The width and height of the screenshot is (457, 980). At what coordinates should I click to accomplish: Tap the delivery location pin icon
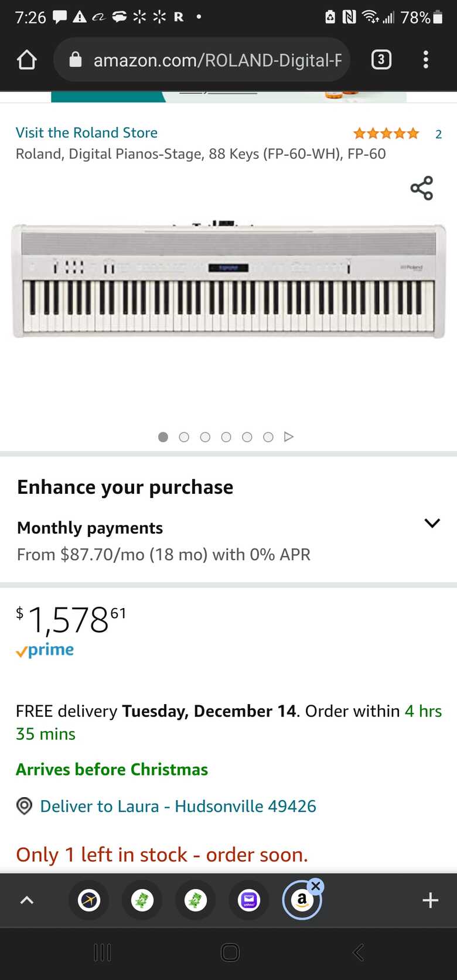click(24, 806)
